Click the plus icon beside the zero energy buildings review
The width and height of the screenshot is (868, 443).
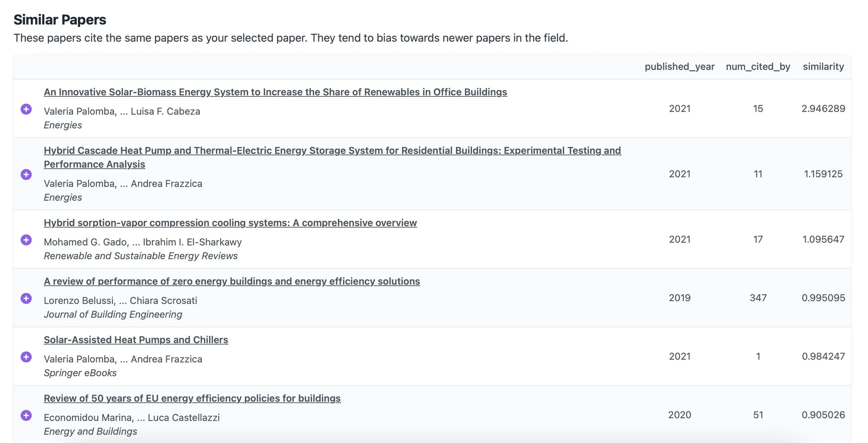point(26,298)
